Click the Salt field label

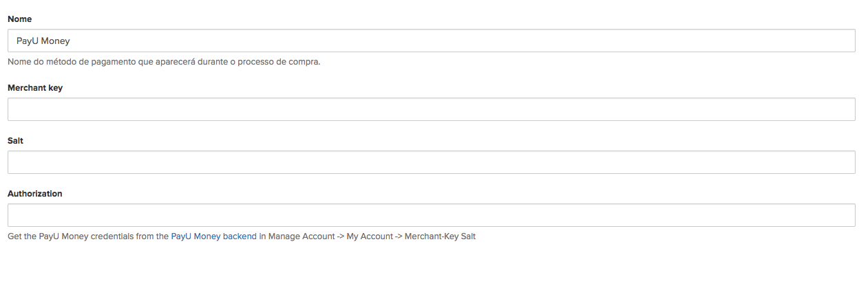[16, 141]
